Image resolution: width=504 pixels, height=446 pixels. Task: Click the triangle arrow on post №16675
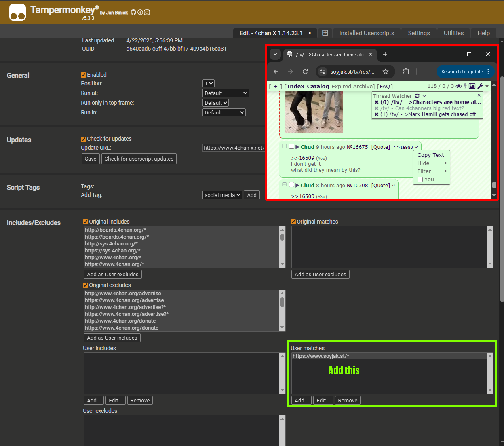tap(297, 147)
